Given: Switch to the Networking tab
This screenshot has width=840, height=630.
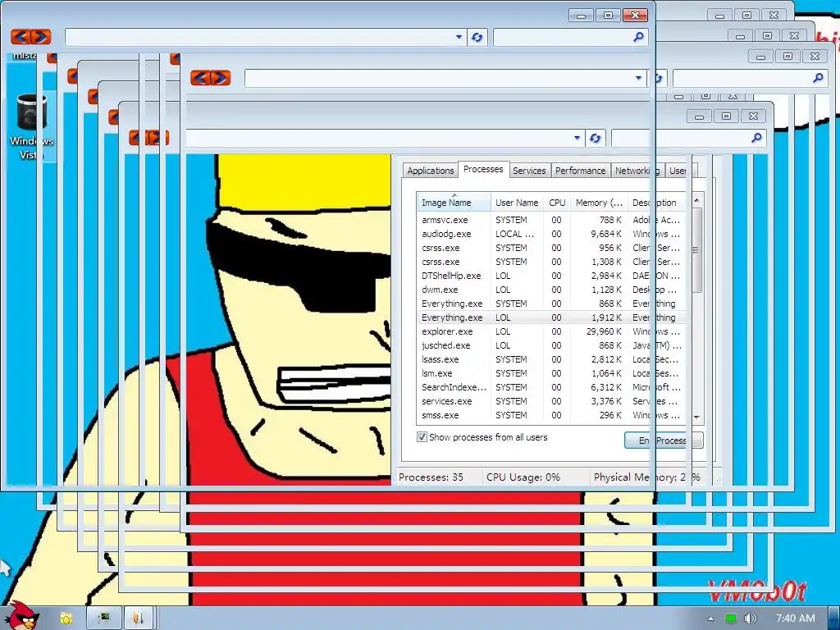Looking at the screenshot, I should pos(637,171).
